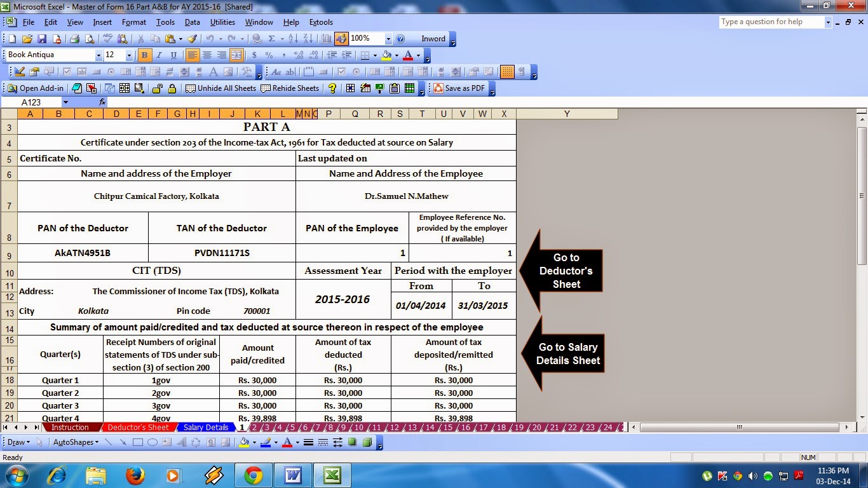Click the Center alignment icon
This screenshot has height=488, width=868.
tap(207, 55)
